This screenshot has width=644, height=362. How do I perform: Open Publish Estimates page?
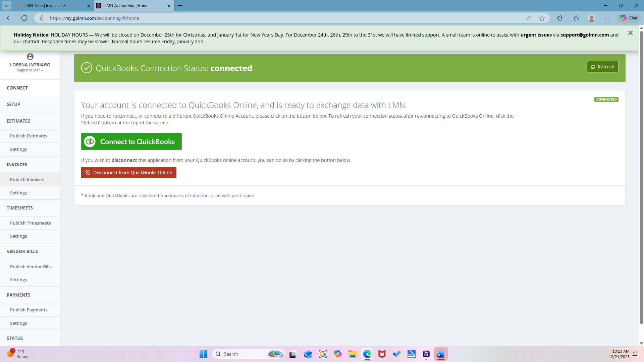tap(30, 136)
